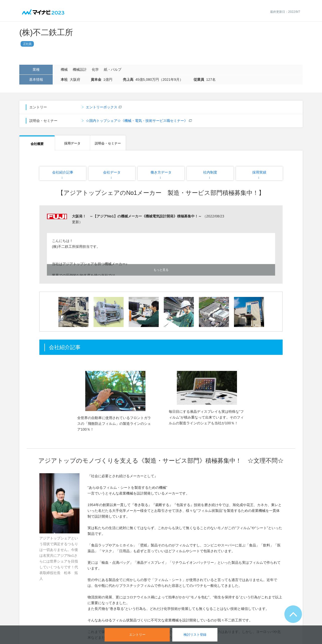This screenshot has height=644, width=322.
Task: Click the 最終更新日：2022/9/7 text
Action: pyautogui.click(x=285, y=12)
